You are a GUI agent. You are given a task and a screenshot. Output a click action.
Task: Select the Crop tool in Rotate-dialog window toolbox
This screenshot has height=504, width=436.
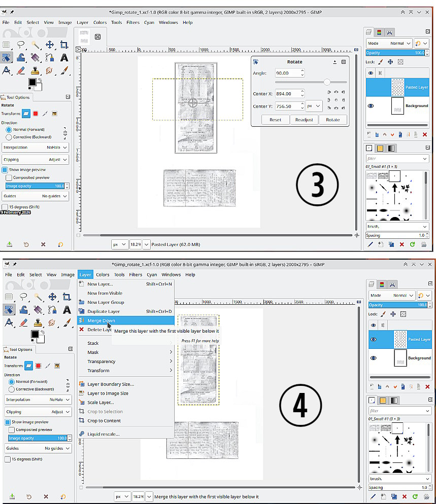pyautogui.click(x=64, y=44)
